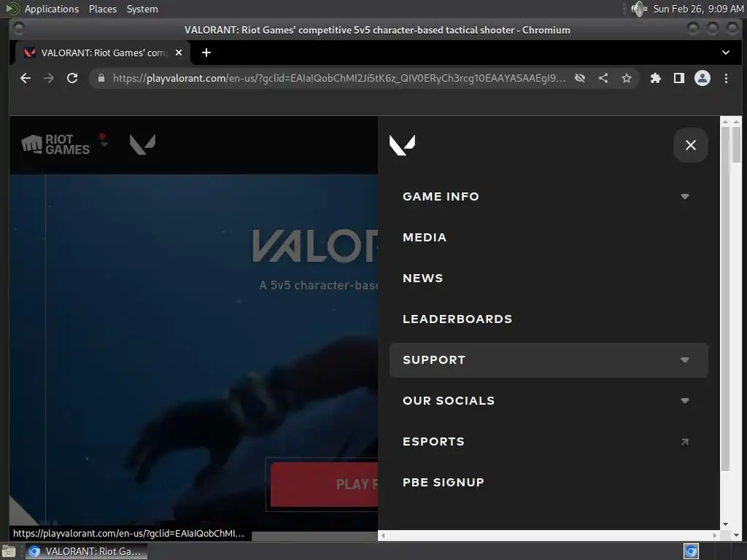Image resolution: width=747 pixels, height=560 pixels.
Task: Open the tab search dropdown
Action: click(726, 52)
